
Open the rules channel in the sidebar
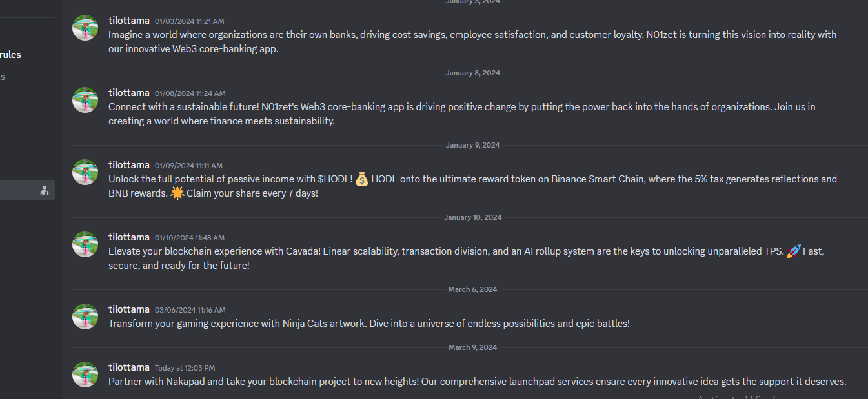[11, 55]
